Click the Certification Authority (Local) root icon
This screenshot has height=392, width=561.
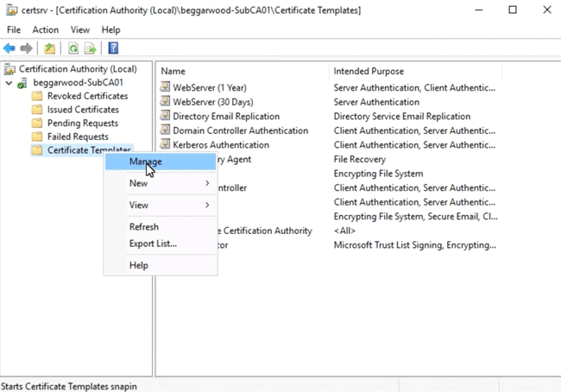tap(9, 69)
